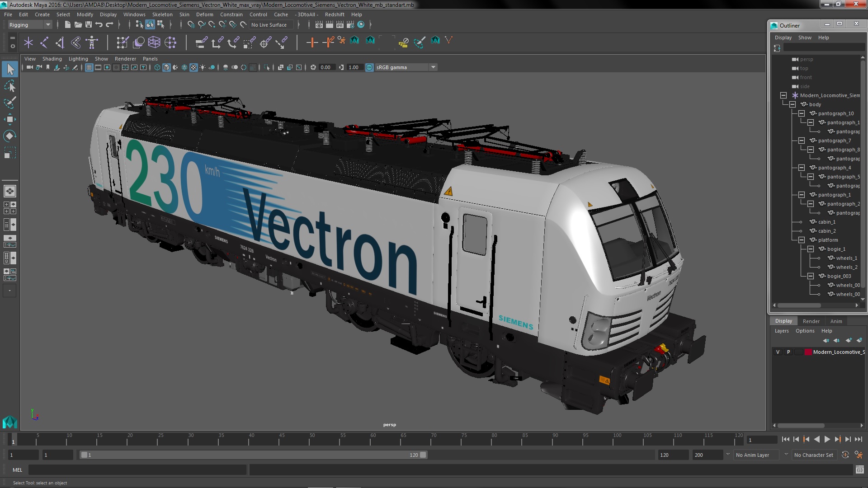
Task: Toggle viewport grid display
Action: (89, 67)
